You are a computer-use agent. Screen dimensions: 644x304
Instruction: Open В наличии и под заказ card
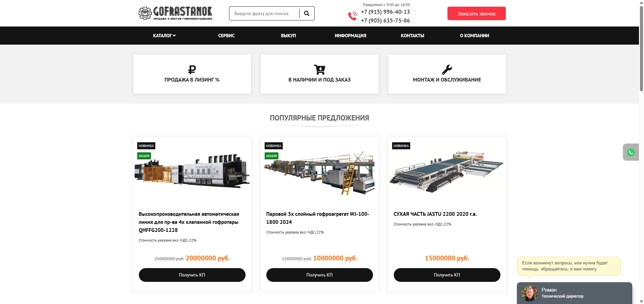pos(320,74)
